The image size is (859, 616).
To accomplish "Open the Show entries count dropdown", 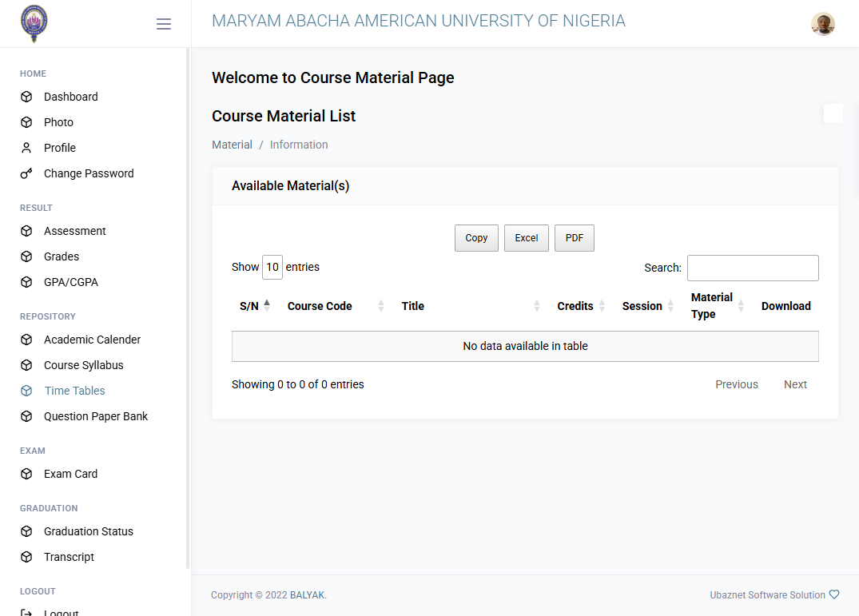I will tap(272, 267).
